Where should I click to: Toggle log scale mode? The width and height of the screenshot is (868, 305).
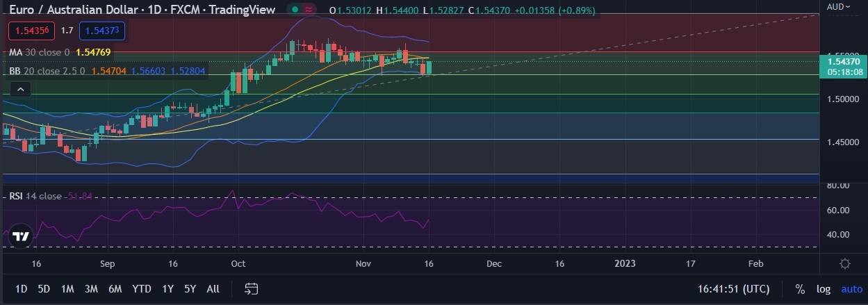click(x=823, y=288)
